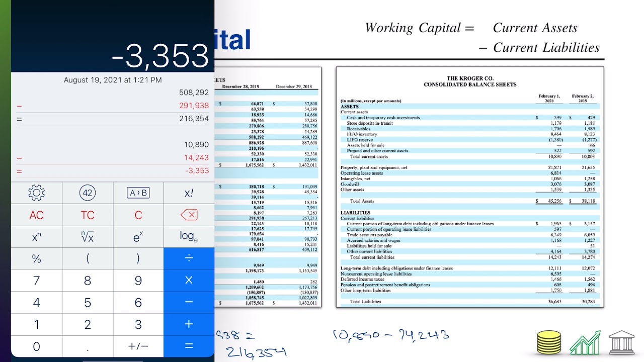
Task: Tap the AC all clear key
Action: [x=37, y=215]
